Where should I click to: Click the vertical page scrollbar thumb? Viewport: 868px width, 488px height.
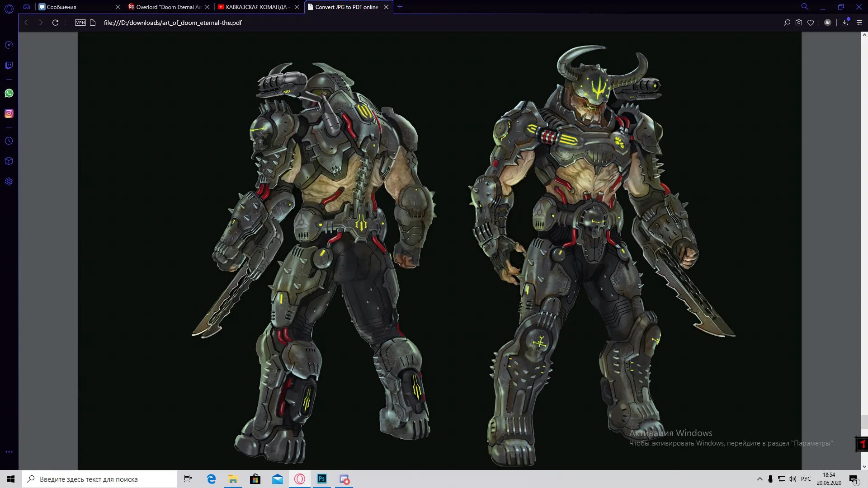coord(864,422)
